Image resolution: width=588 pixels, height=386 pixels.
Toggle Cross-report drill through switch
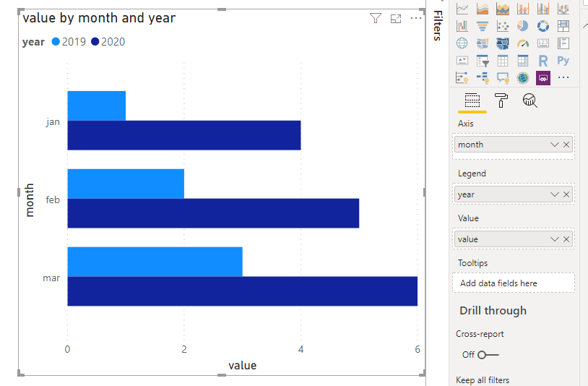point(488,354)
